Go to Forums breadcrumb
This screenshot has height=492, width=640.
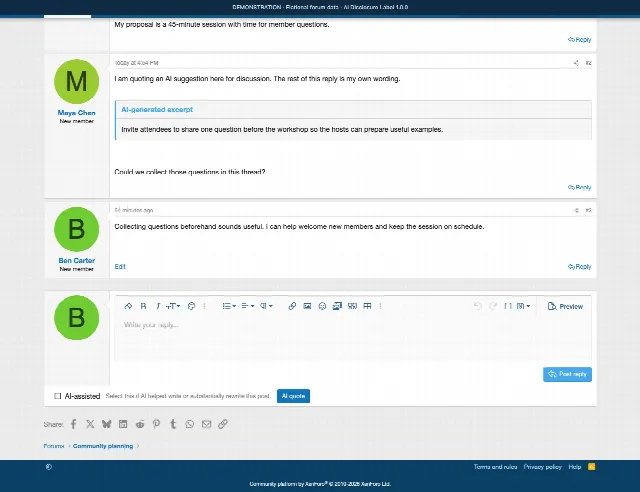54,446
